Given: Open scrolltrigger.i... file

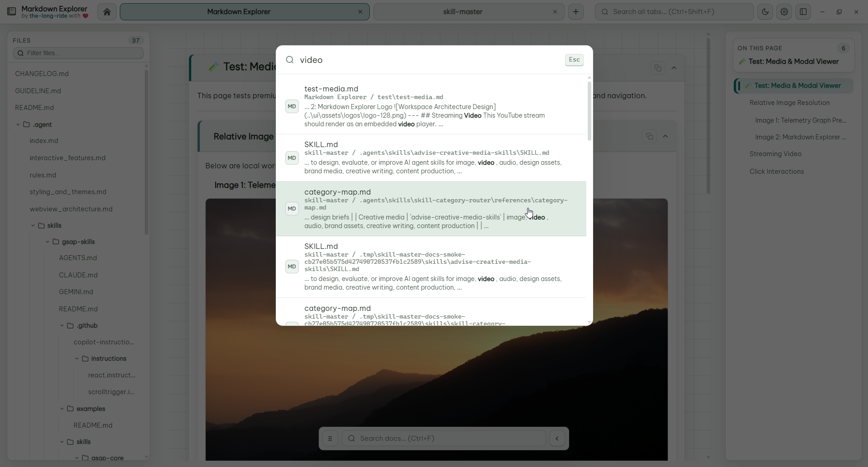Looking at the screenshot, I should (x=111, y=392).
